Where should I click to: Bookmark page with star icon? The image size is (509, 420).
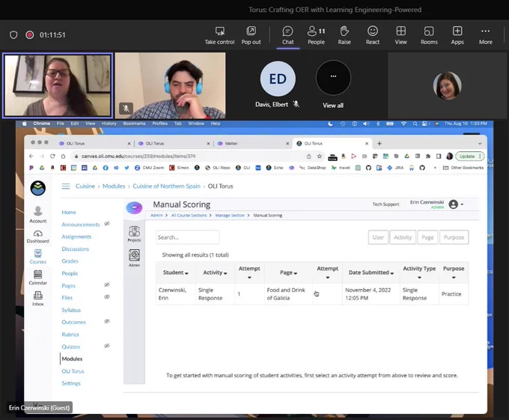click(x=320, y=156)
